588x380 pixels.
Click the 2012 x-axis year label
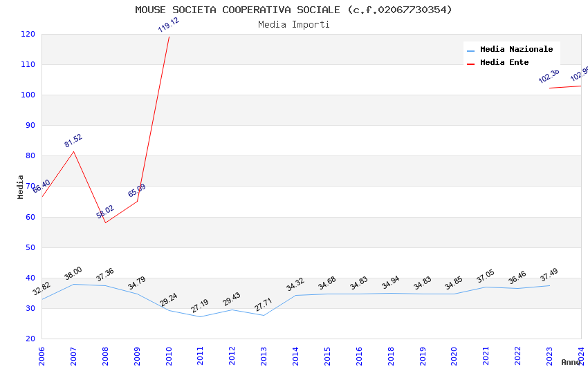[232, 356]
